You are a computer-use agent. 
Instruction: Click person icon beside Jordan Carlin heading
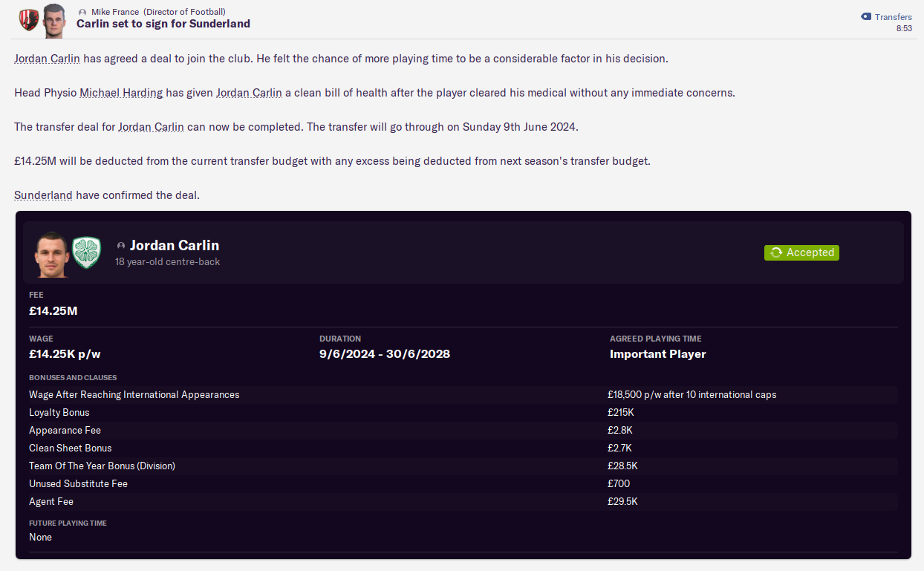(120, 246)
